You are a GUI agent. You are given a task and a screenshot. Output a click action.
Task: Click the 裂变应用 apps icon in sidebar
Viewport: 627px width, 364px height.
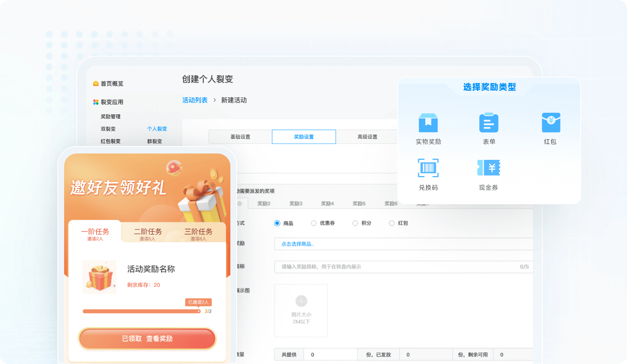click(96, 102)
